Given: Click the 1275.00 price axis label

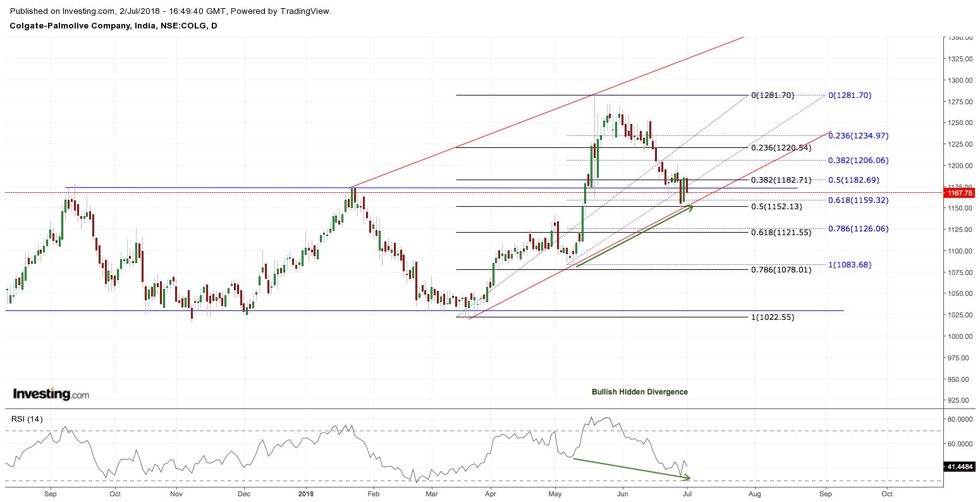Looking at the screenshot, I should tap(960, 102).
